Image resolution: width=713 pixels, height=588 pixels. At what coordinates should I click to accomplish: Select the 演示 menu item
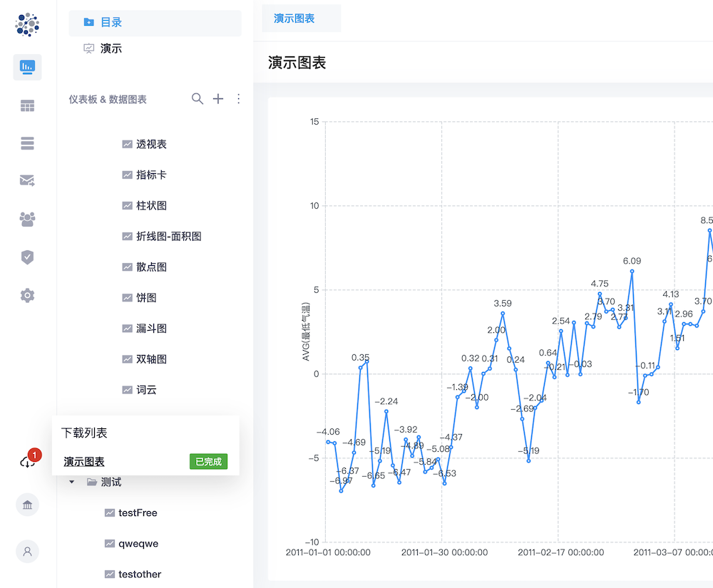[111, 48]
